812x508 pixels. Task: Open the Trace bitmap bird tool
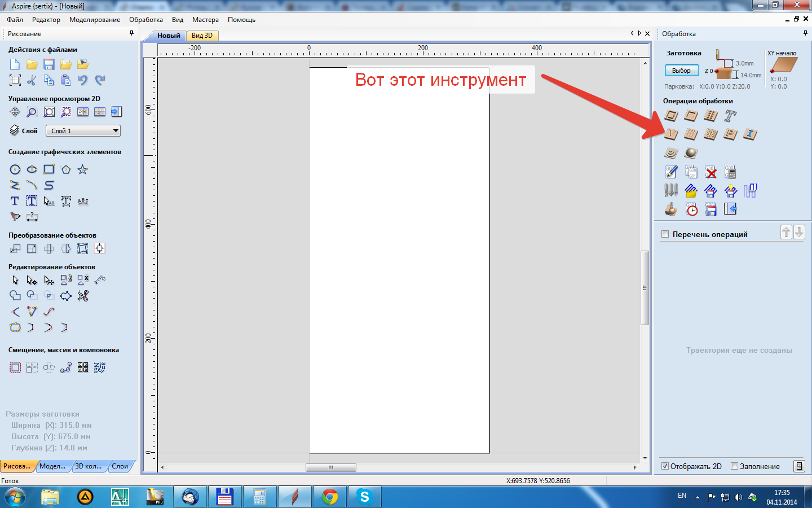pyautogui.click(x=15, y=217)
